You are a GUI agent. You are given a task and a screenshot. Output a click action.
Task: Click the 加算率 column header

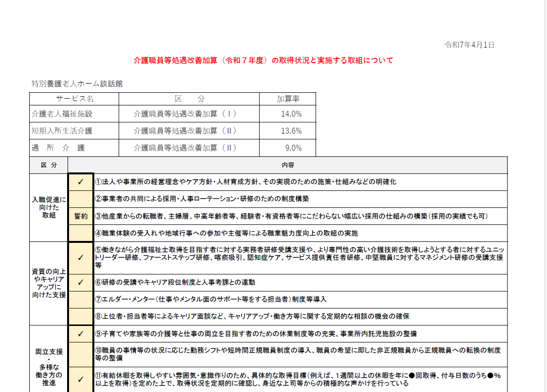click(288, 99)
